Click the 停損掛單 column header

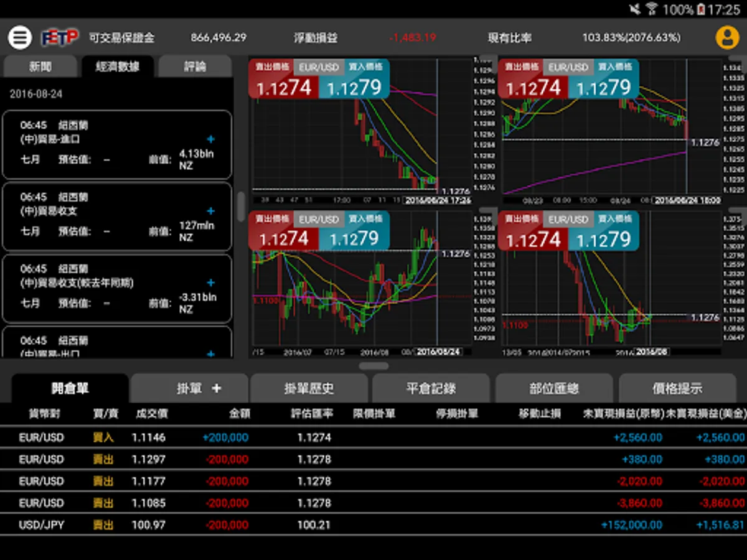(x=457, y=413)
